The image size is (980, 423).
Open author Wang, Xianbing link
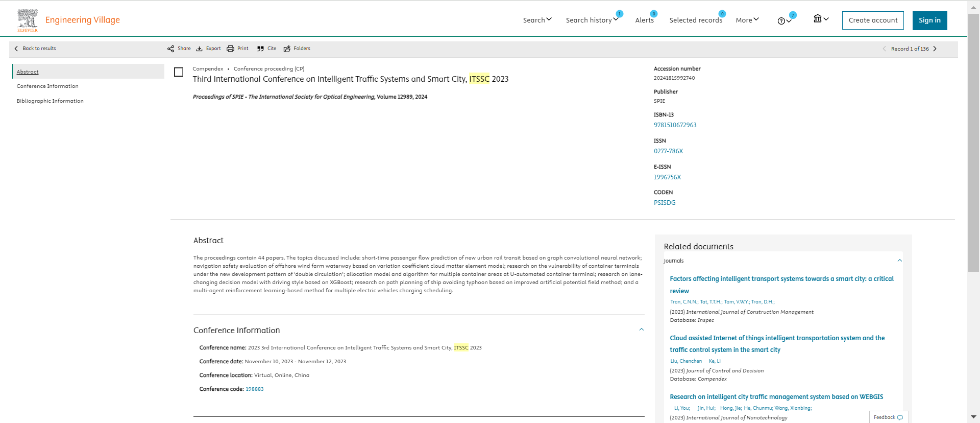coord(793,408)
